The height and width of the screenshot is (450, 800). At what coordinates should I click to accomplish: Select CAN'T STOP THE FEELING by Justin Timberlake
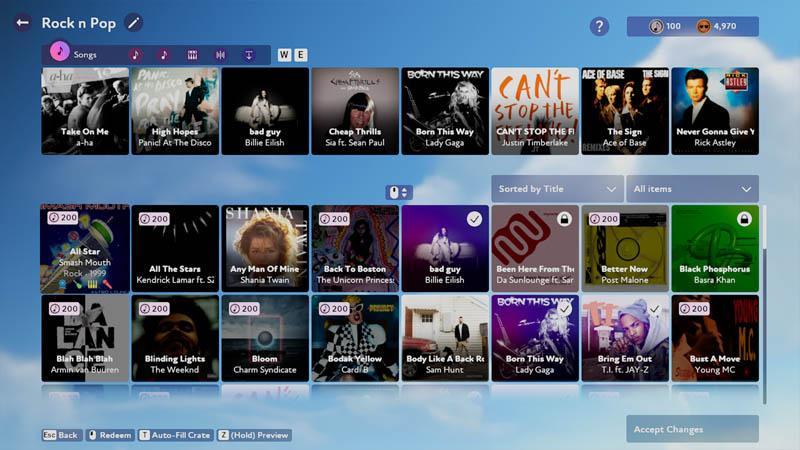pos(535,111)
